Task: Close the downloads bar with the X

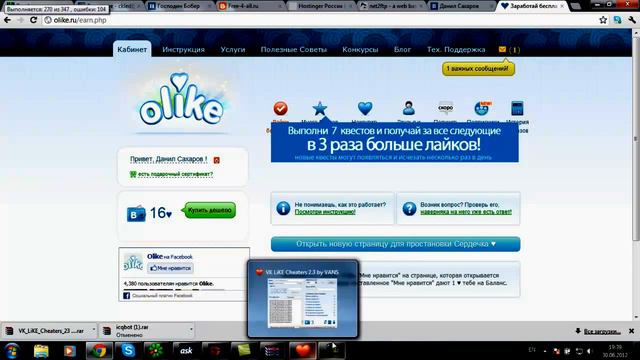Action: click(x=631, y=331)
